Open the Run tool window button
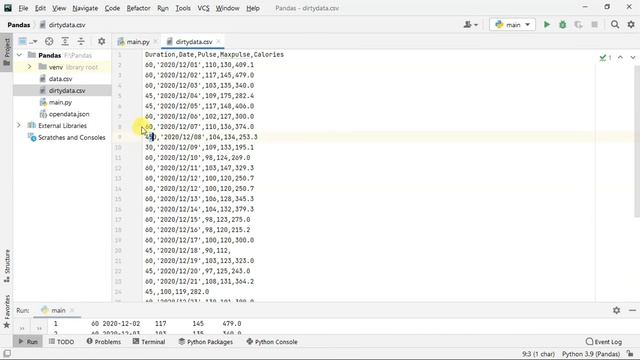Viewport: 640px width, 360px height. [27, 342]
